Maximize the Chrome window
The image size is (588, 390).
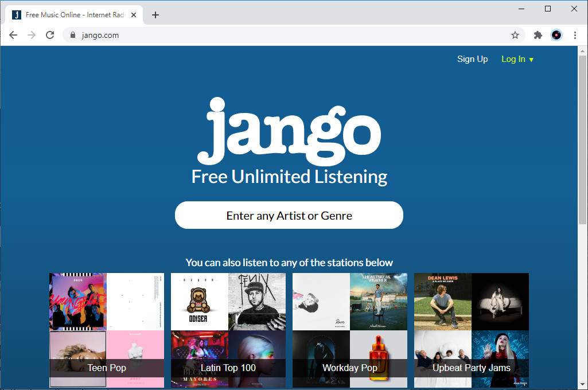coord(547,9)
